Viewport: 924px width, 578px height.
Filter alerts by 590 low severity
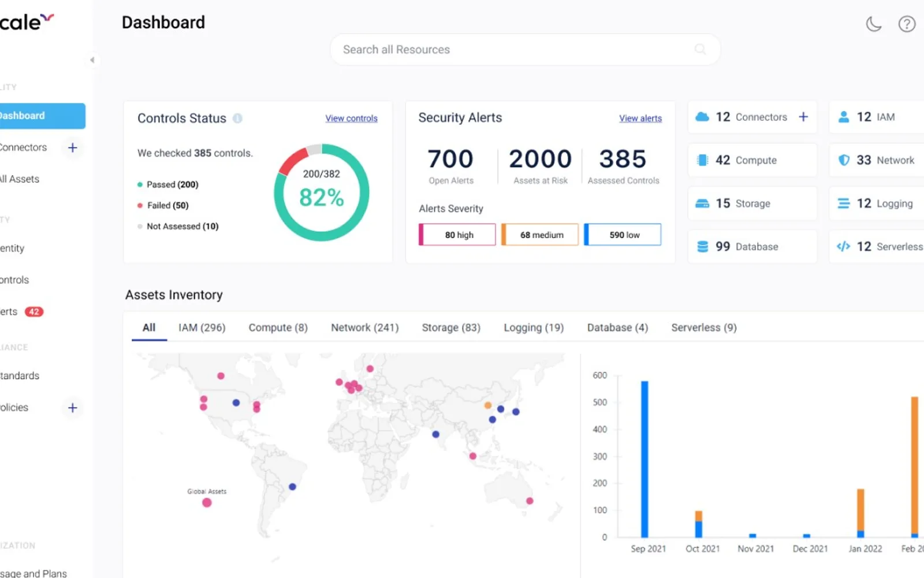[623, 235]
